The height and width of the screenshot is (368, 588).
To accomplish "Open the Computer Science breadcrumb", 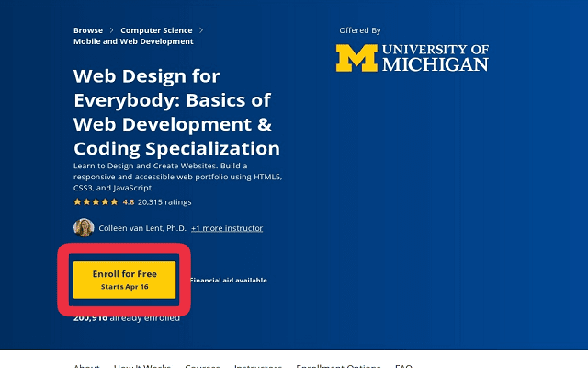I will click(x=156, y=30).
